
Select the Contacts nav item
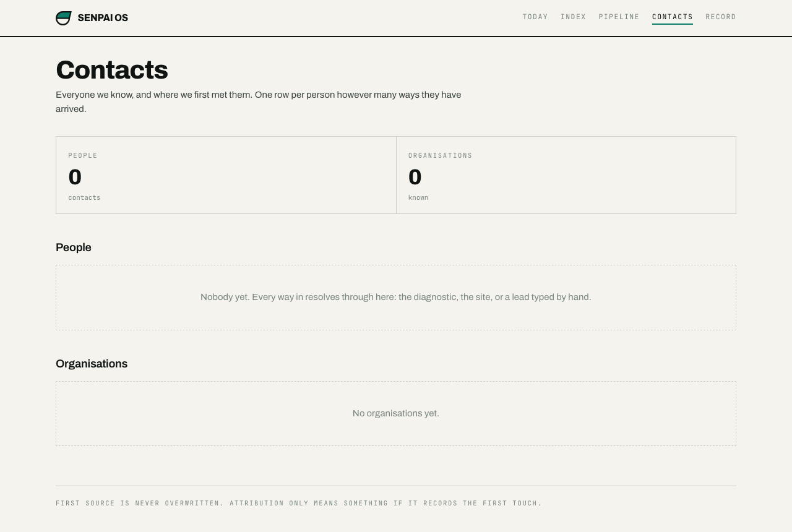673,17
